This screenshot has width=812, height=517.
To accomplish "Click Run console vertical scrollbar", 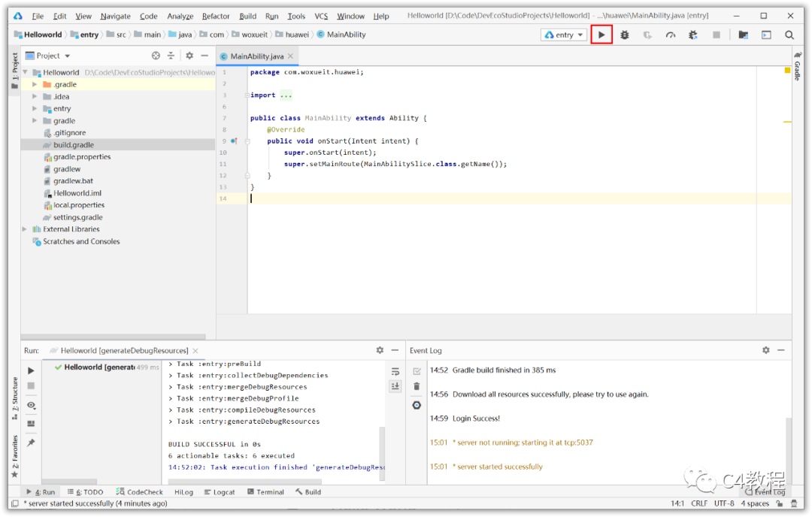I will click(382, 454).
